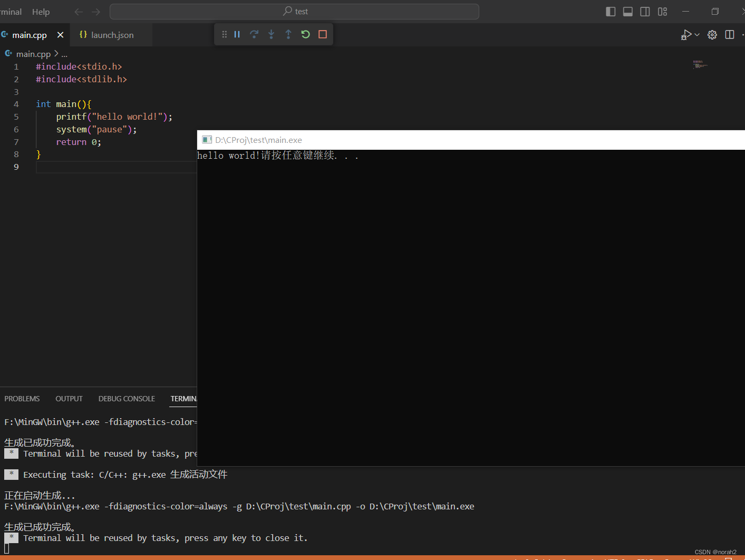Stop debugging with the red square

click(322, 34)
